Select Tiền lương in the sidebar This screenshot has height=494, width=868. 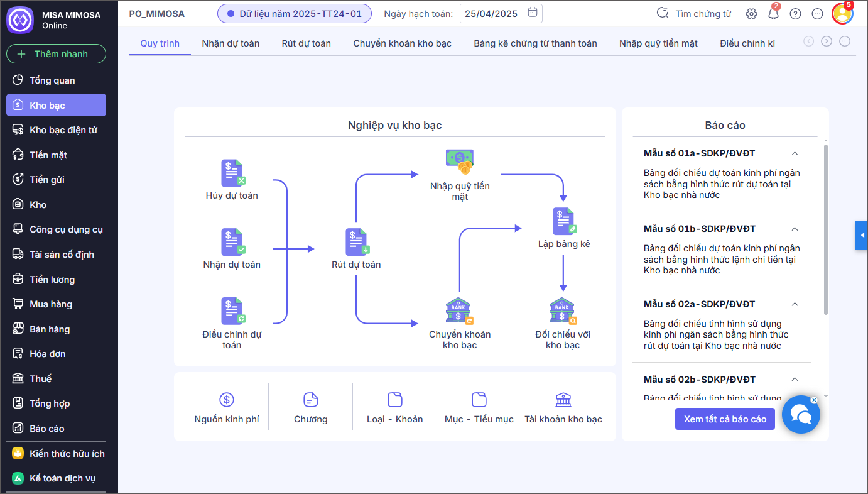(52, 279)
